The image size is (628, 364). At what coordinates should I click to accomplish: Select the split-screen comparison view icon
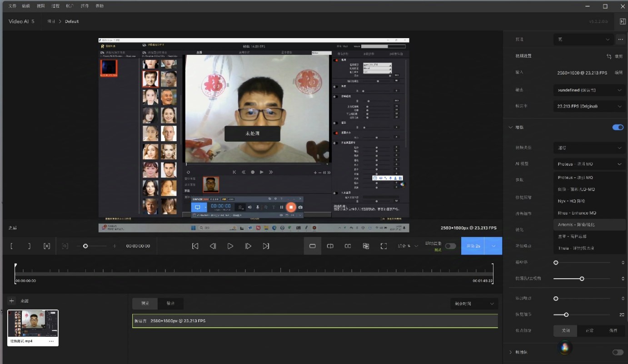click(330, 246)
